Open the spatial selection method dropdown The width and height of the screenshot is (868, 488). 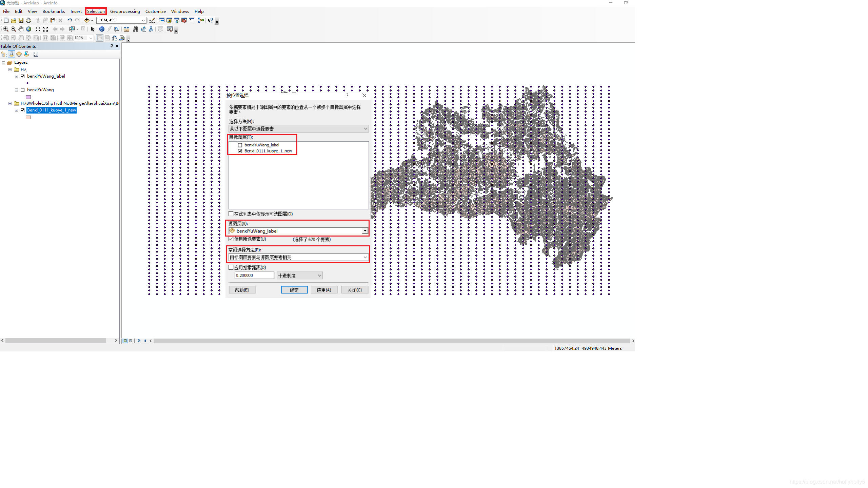(365, 257)
